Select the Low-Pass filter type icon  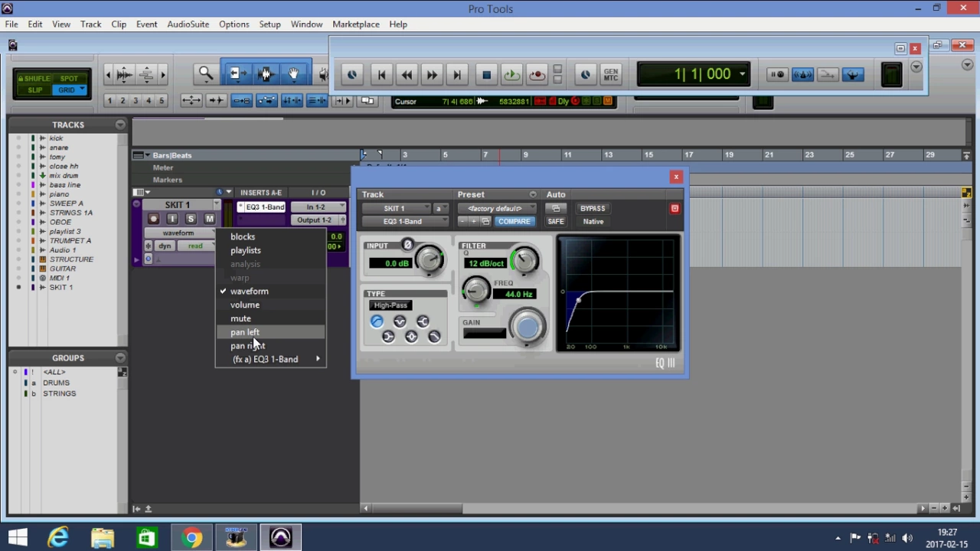point(434,337)
